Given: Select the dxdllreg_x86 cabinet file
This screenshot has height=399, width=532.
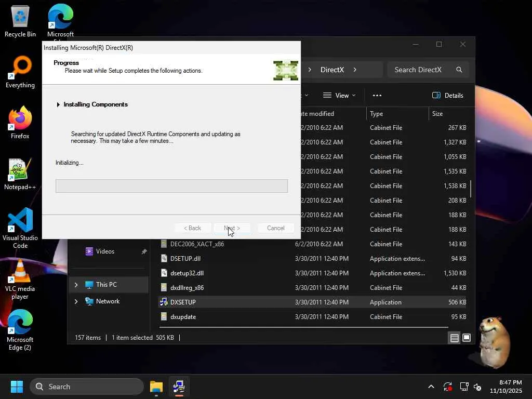Looking at the screenshot, I should [x=187, y=288].
